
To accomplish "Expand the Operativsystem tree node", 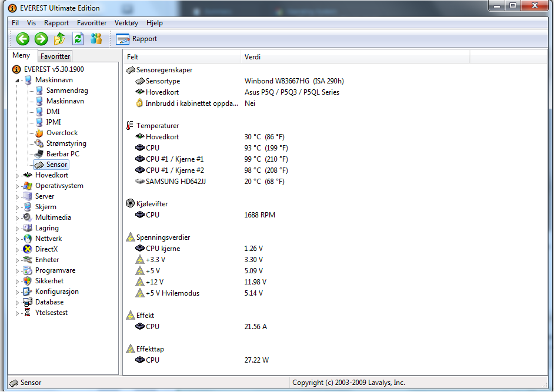I will (x=17, y=186).
